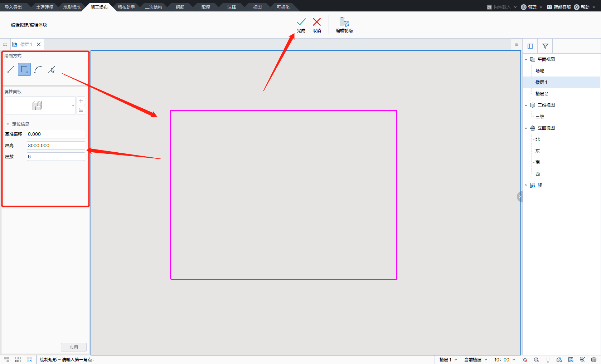
Task: Click the 应用 apply button
Action: pos(74,347)
